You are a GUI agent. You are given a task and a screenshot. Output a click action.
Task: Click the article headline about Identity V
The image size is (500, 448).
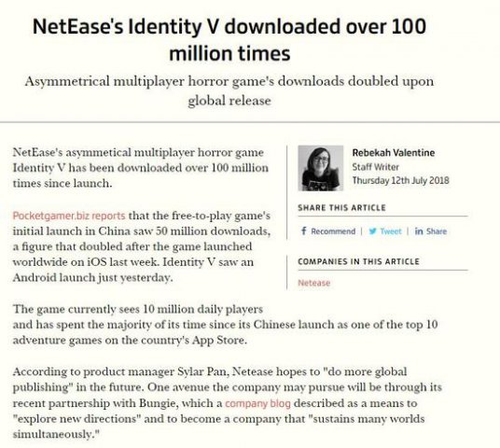point(229,39)
